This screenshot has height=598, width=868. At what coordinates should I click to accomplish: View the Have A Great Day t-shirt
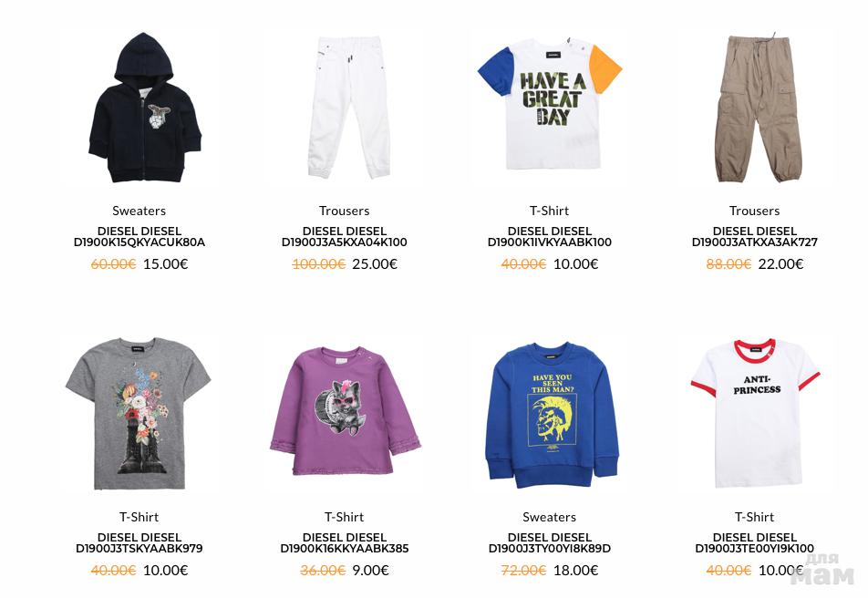click(550, 104)
